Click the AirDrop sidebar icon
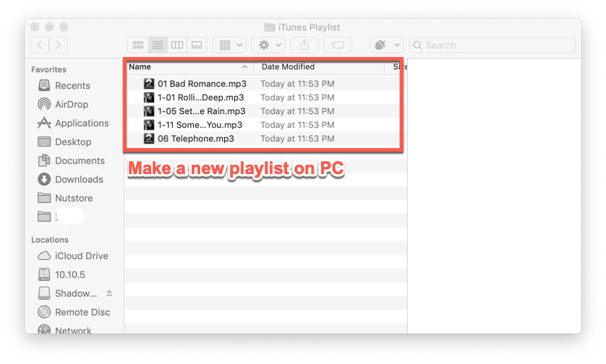Viewport: 606px width, 364px height. tap(44, 104)
